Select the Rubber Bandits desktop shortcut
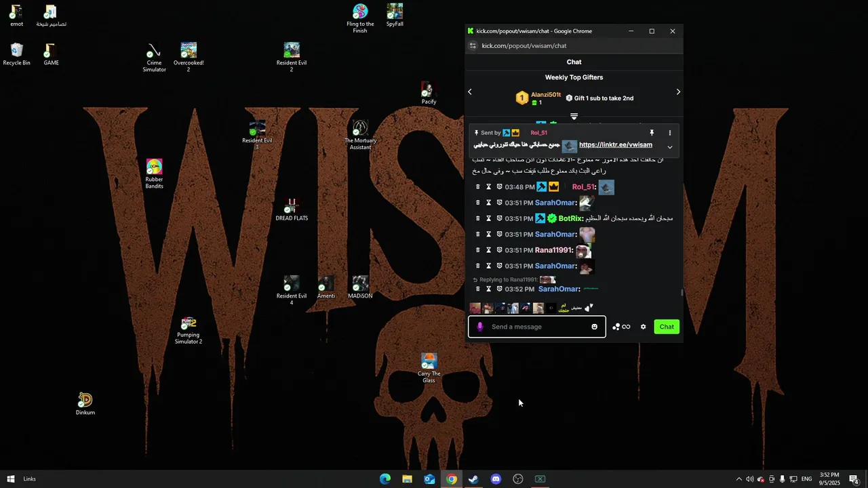 (154, 174)
